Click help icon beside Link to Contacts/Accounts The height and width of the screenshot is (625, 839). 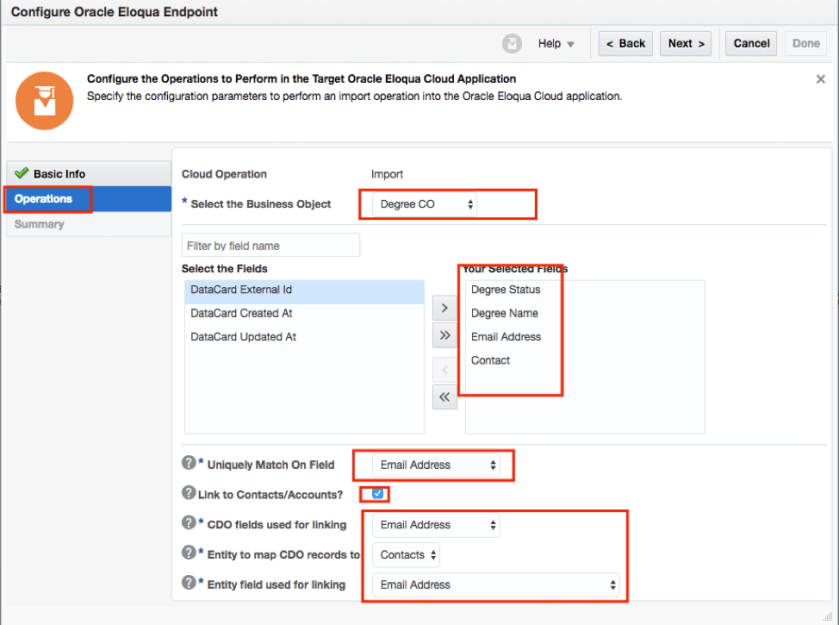point(188,493)
